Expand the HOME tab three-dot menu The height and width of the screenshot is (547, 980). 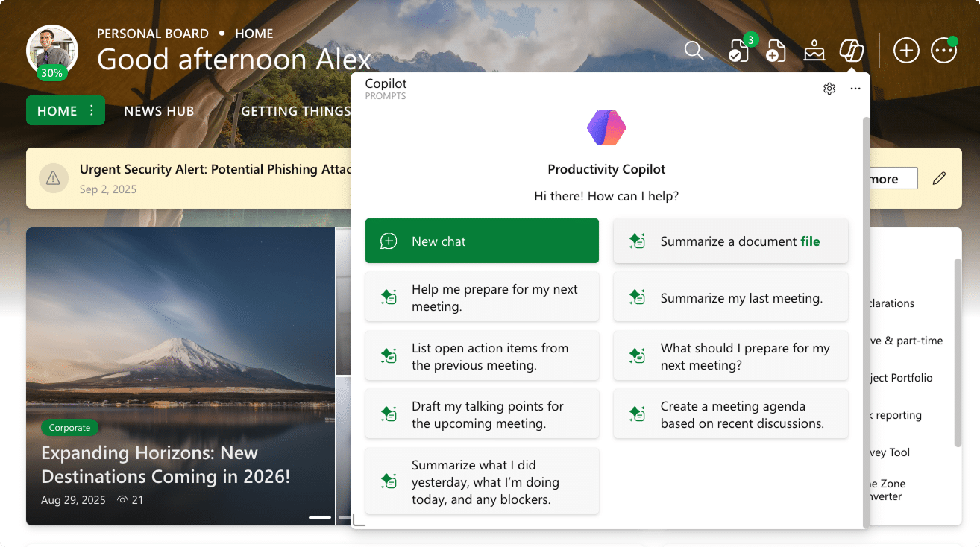point(92,110)
